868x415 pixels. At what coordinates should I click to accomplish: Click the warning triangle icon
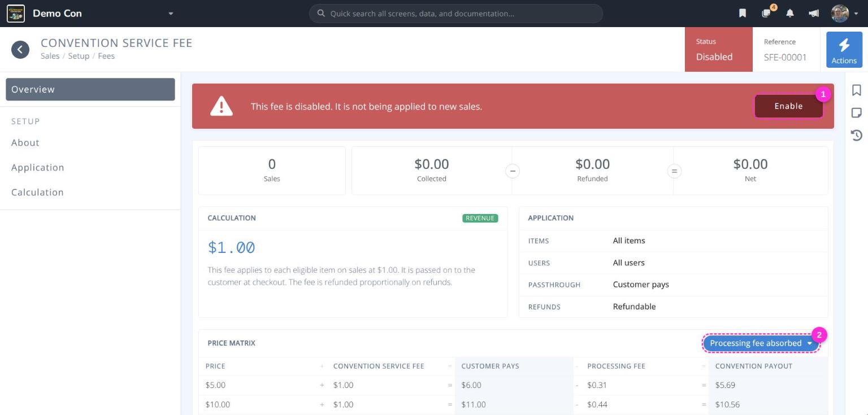[x=222, y=106]
